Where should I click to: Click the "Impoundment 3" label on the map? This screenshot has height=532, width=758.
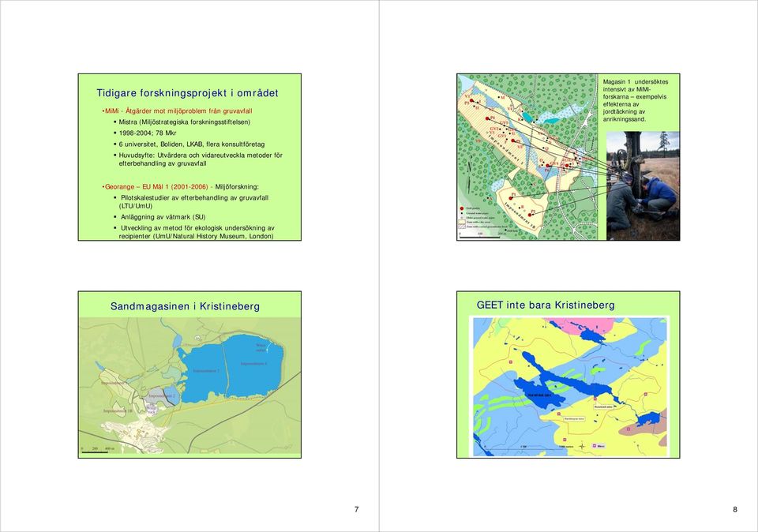coord(206,371)
